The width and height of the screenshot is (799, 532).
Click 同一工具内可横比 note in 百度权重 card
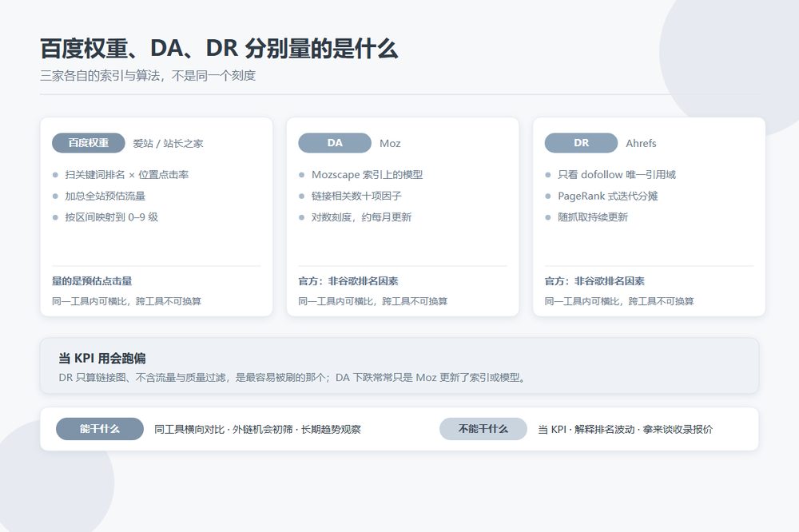(127, 302)
